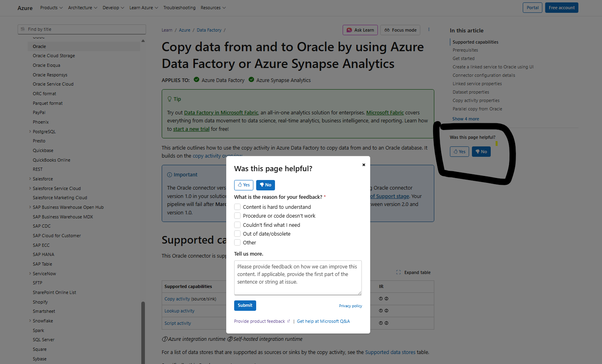Open the 'Copy activity' table link
The image size is (602, 364).
[177, 299]
